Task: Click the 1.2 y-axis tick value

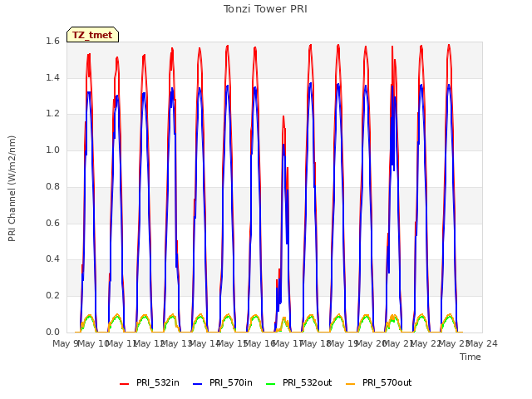Action: coord(52,114)
